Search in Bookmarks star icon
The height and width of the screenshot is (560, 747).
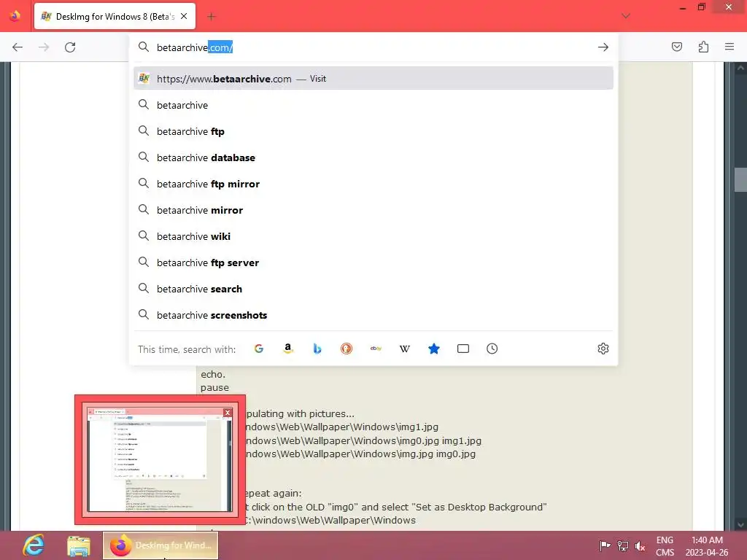click(x=433, y=349)
